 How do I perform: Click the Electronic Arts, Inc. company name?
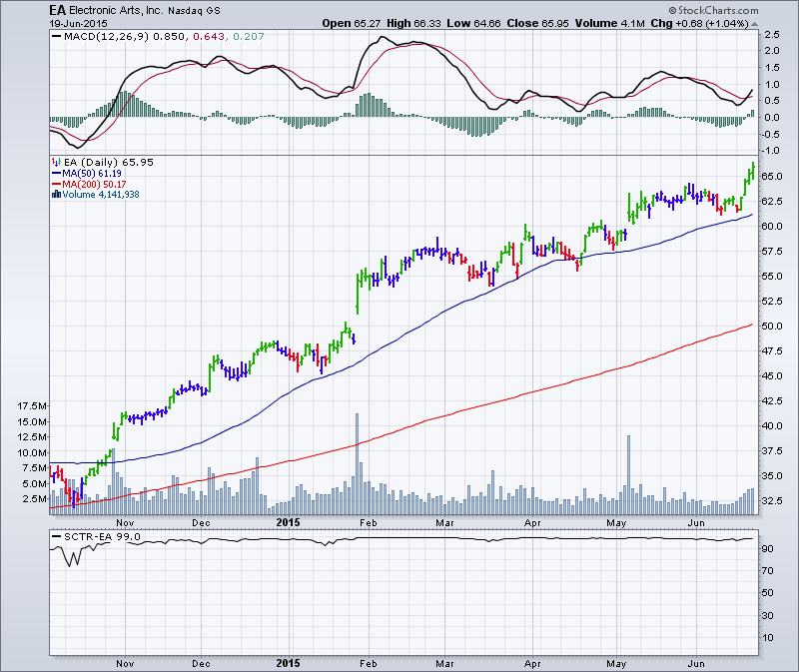(x=116, y=10)
